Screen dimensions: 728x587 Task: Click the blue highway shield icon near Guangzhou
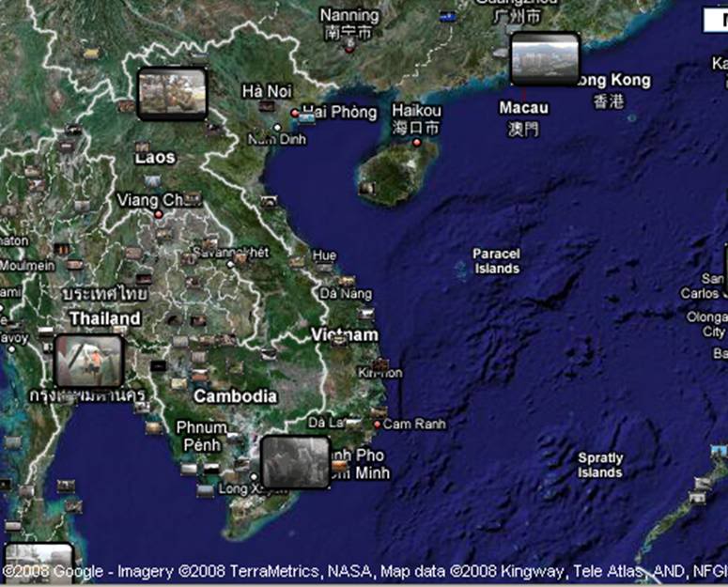(x=448, y=16)
